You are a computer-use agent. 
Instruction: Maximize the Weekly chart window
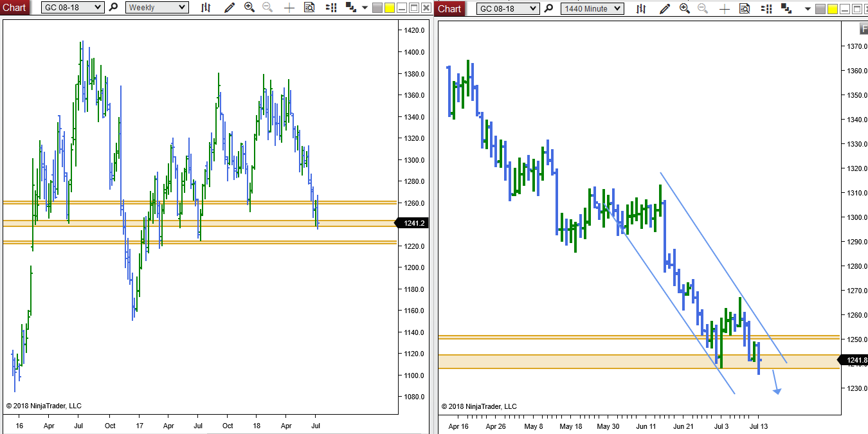tap(414, 8)
